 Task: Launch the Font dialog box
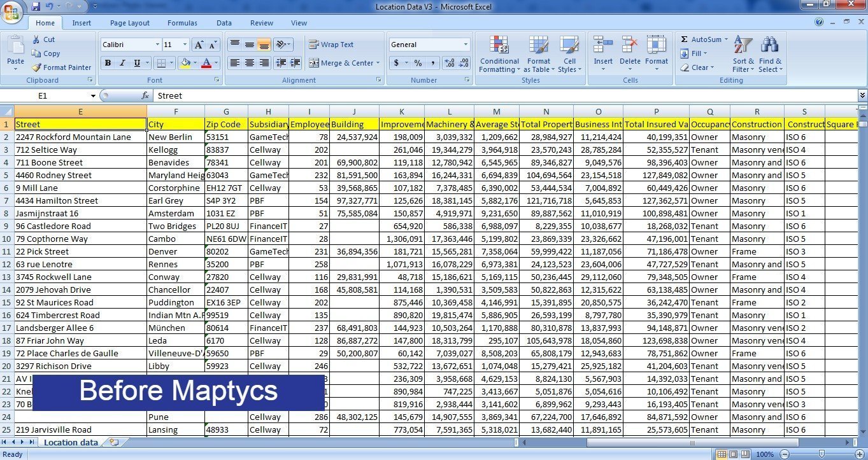[217, 80]
